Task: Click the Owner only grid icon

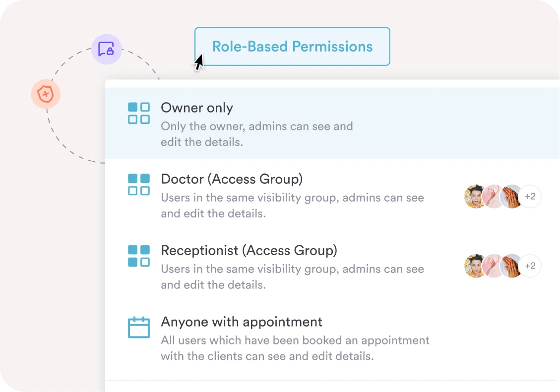Action: pos(139,113)
